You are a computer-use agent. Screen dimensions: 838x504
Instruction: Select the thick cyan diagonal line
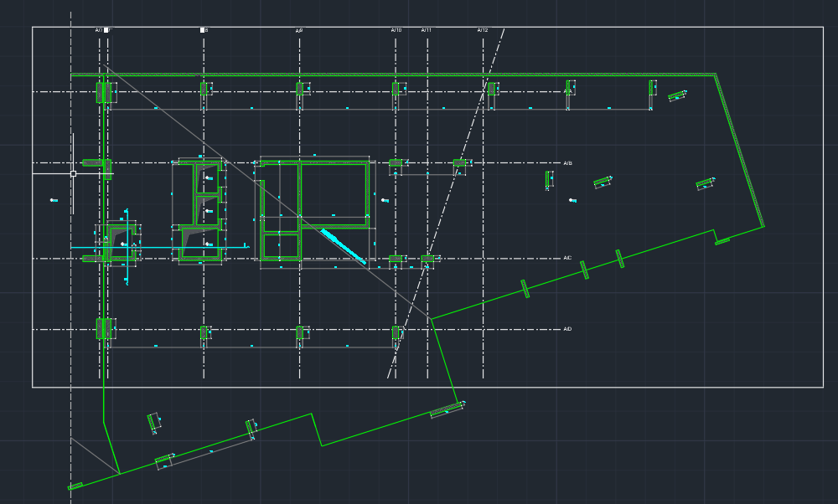(x=344, y=246)
